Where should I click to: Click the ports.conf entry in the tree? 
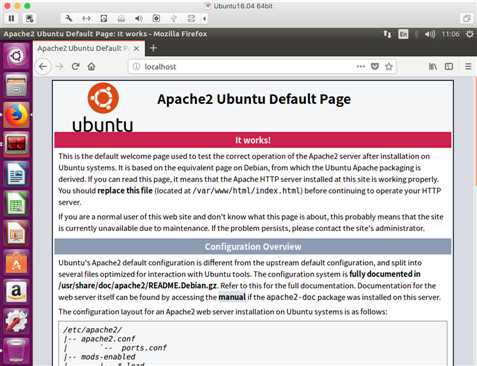[x=144, y=348]
